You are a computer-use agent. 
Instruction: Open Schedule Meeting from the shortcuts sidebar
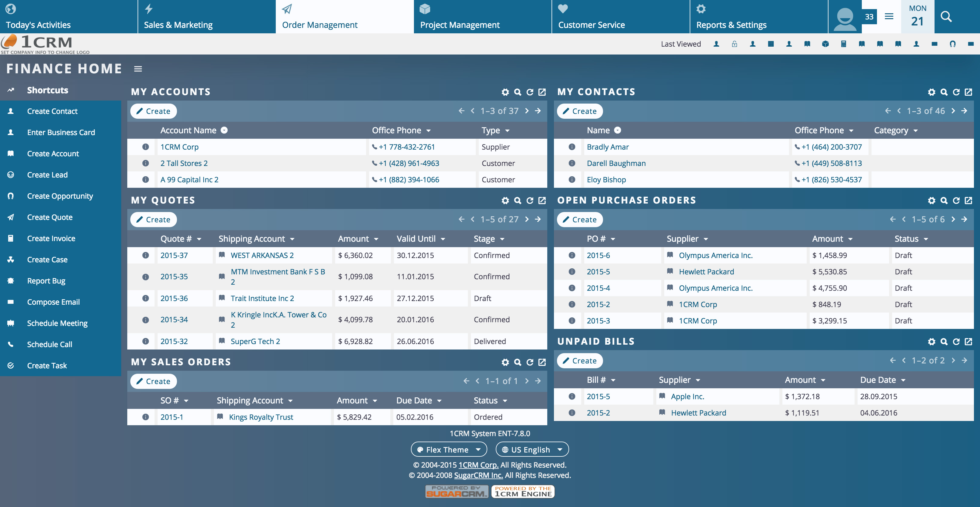pos(57,323)
